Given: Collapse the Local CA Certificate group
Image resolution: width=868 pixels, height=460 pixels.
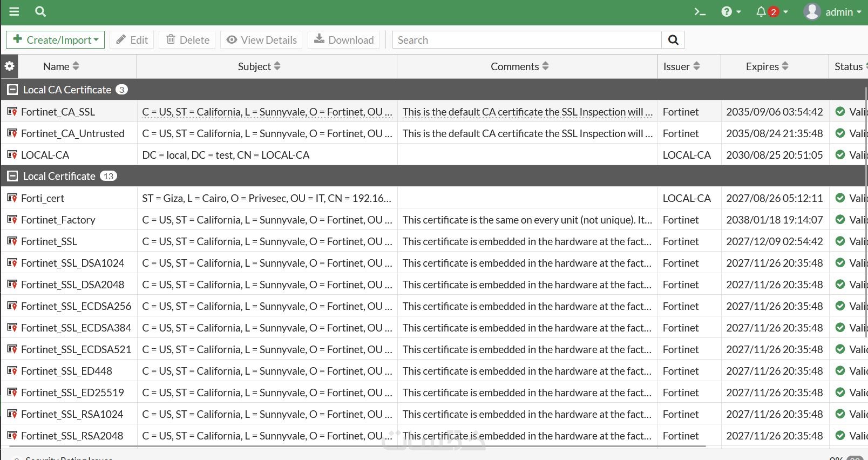Looking at the screenshot, I should [12, 90].
